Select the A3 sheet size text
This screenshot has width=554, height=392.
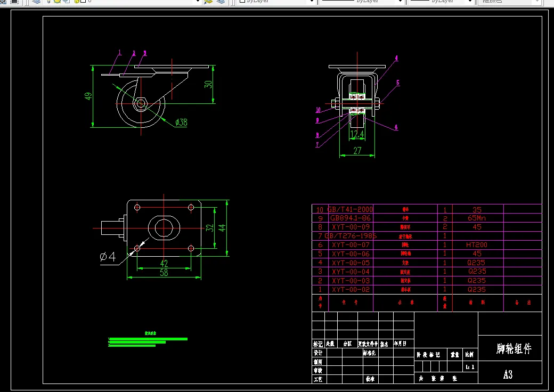point(508,374)
